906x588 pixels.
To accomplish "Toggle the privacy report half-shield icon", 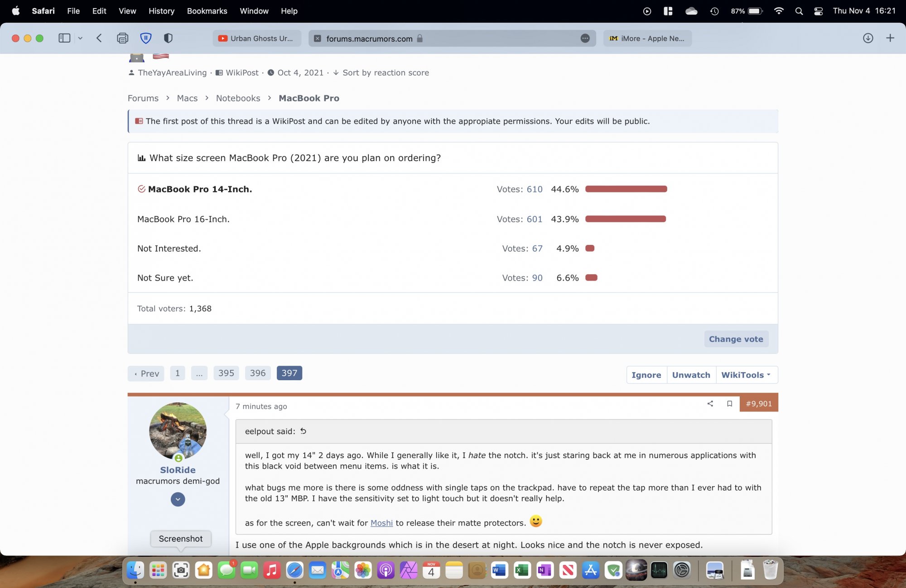I will [168, 38].
